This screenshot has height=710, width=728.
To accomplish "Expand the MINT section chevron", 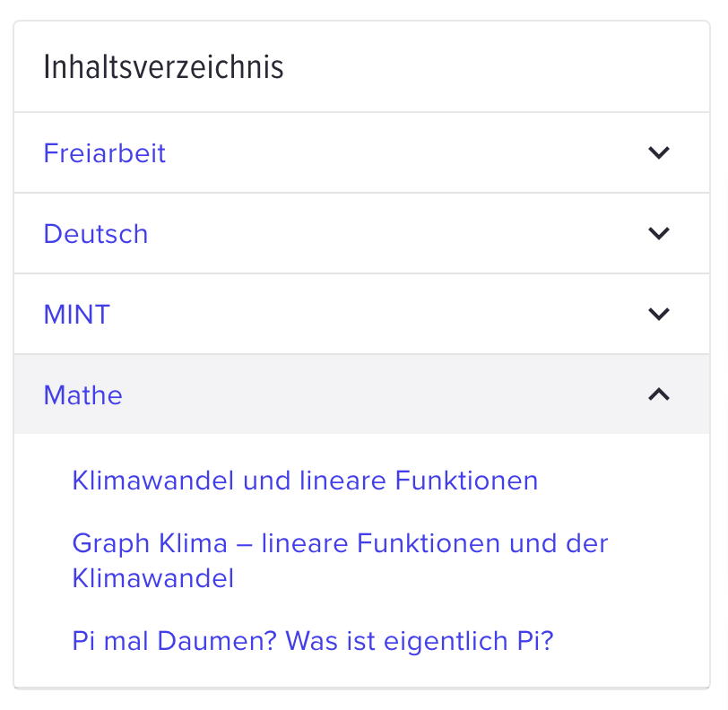I will pos(658,314).
